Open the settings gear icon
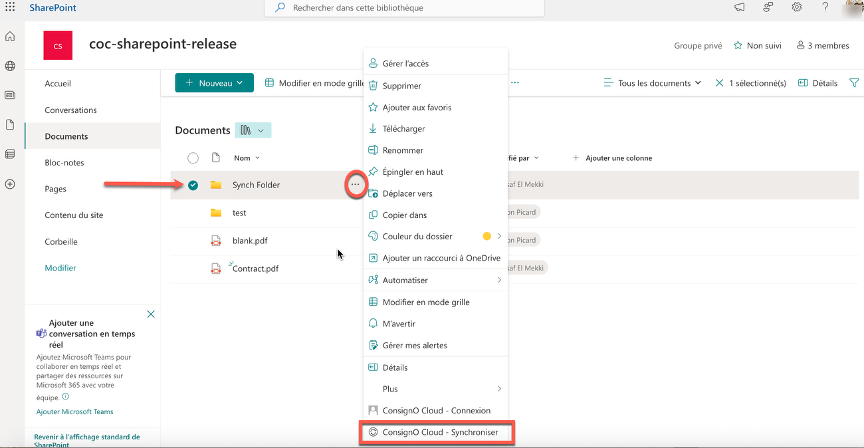 click(797, 7)
